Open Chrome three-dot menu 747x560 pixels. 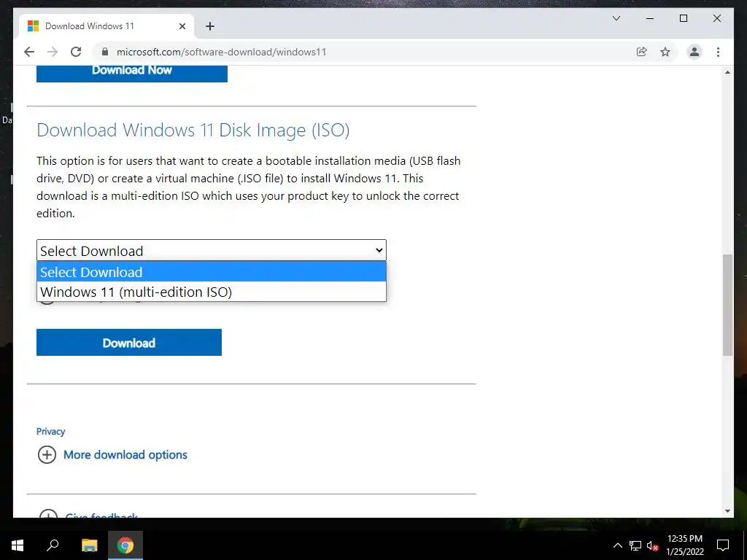718,52
